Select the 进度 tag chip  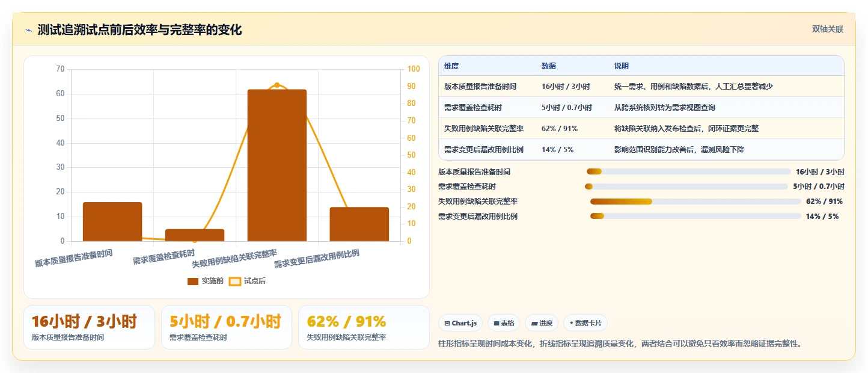tap(542, 323)
